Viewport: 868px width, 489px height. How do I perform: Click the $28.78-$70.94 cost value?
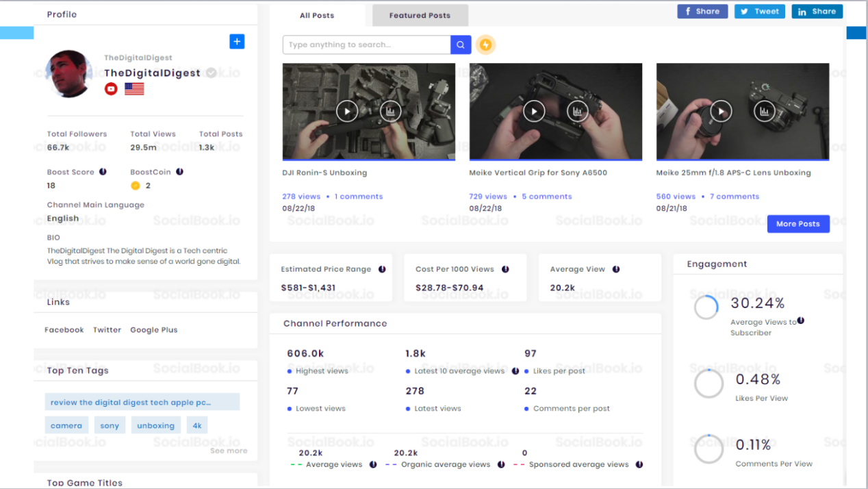point(449,288)
